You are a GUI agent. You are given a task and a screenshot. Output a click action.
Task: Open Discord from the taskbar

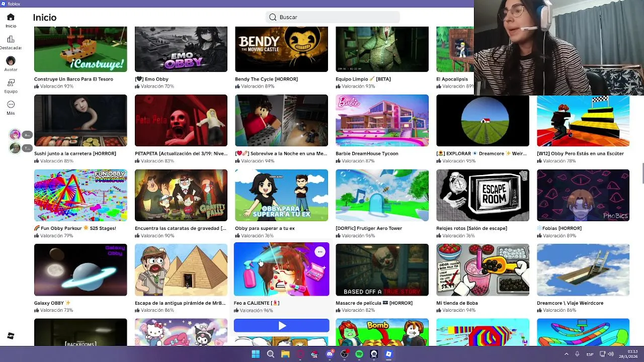click(330, 354)
